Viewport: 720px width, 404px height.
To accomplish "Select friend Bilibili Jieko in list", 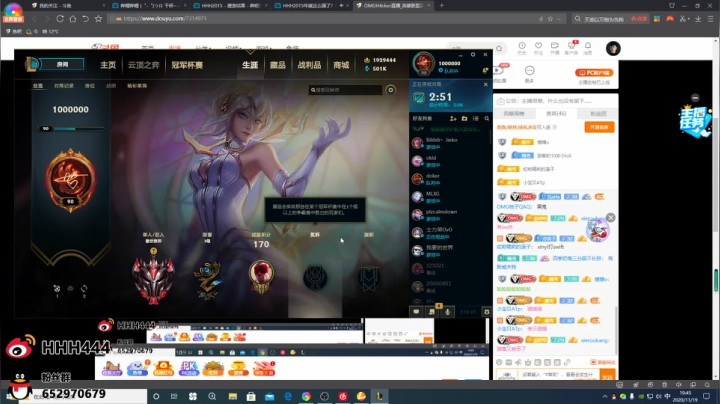I will tap(450, 143).
